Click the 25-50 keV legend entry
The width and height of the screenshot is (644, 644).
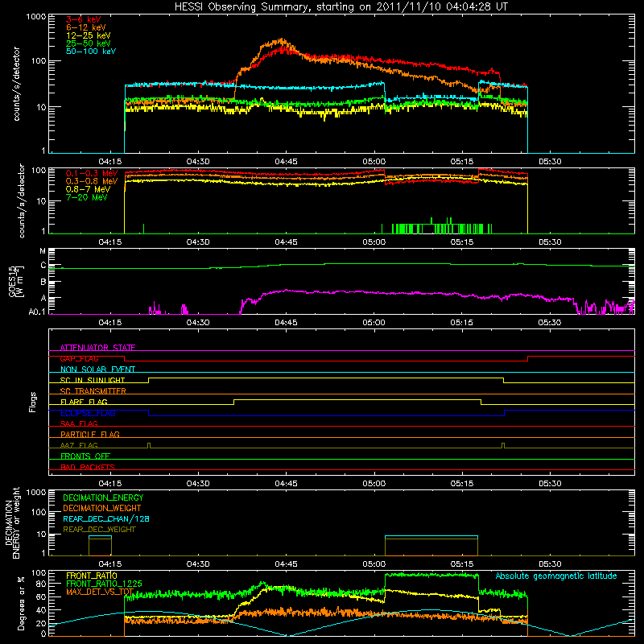(x=89, y=43)
